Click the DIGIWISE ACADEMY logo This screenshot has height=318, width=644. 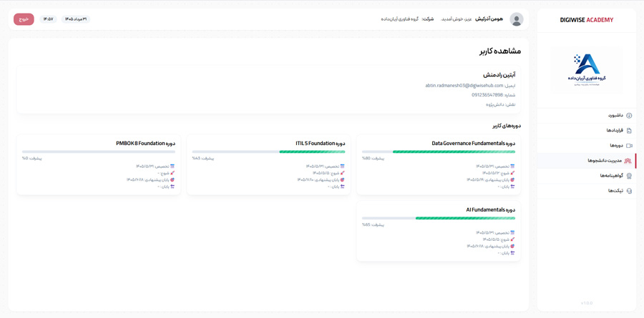[x=587, y=20]
